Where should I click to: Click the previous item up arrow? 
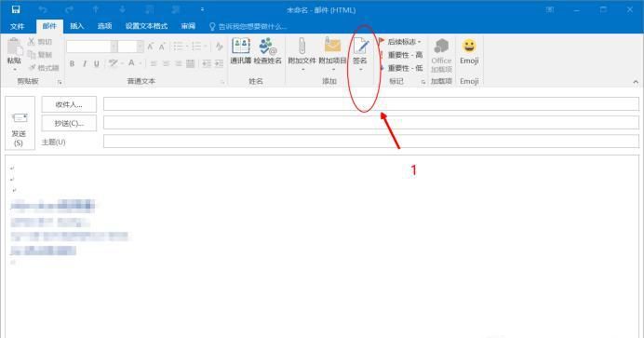tap(96, 9)
